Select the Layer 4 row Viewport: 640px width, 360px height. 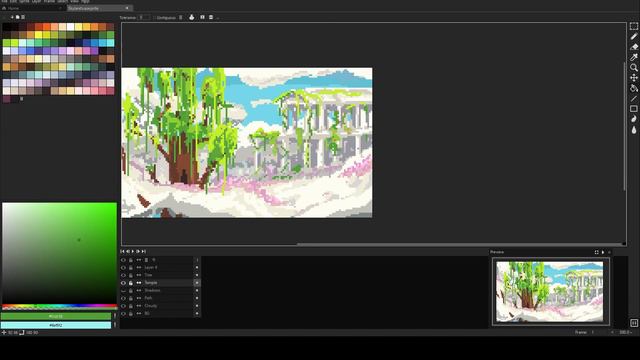coord(160,267)
